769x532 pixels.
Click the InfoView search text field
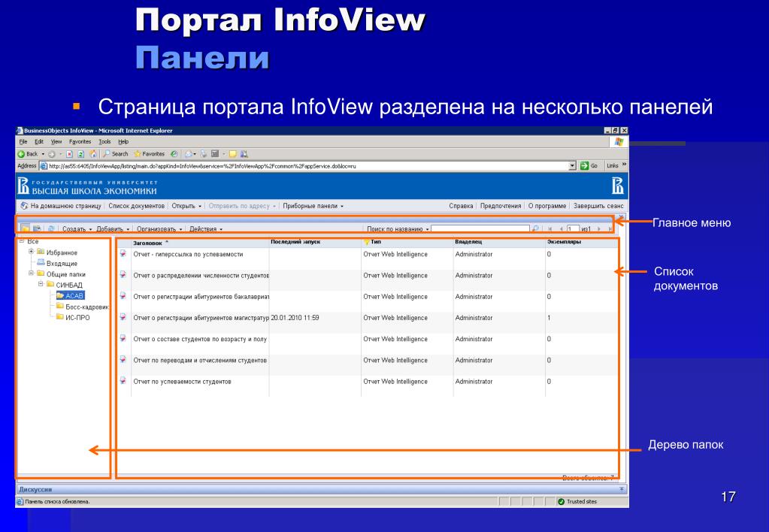[480, 229]
